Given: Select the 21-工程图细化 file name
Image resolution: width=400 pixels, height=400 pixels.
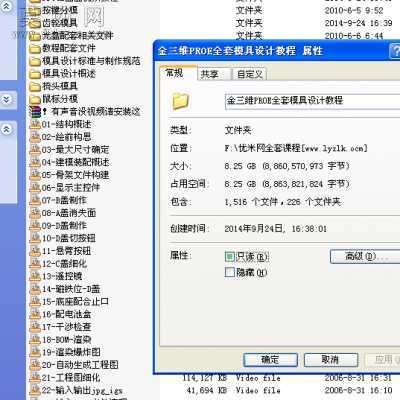Looking at the screenshot, I should [71, 378].
